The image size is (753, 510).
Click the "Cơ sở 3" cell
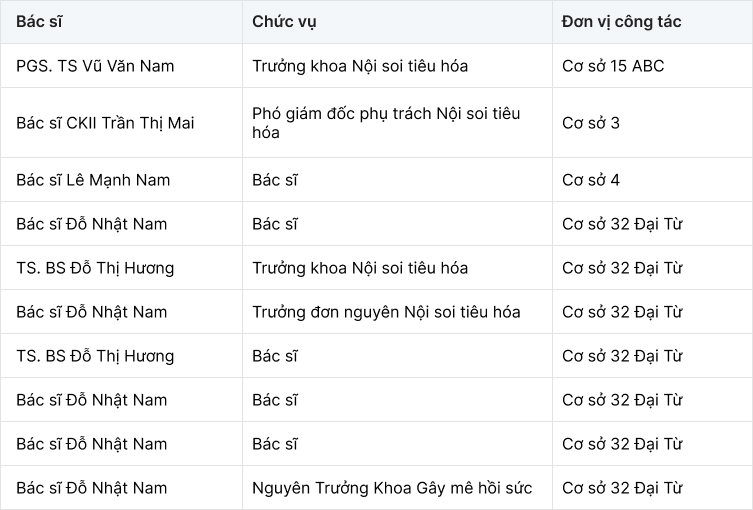click(x=591, y=123)
